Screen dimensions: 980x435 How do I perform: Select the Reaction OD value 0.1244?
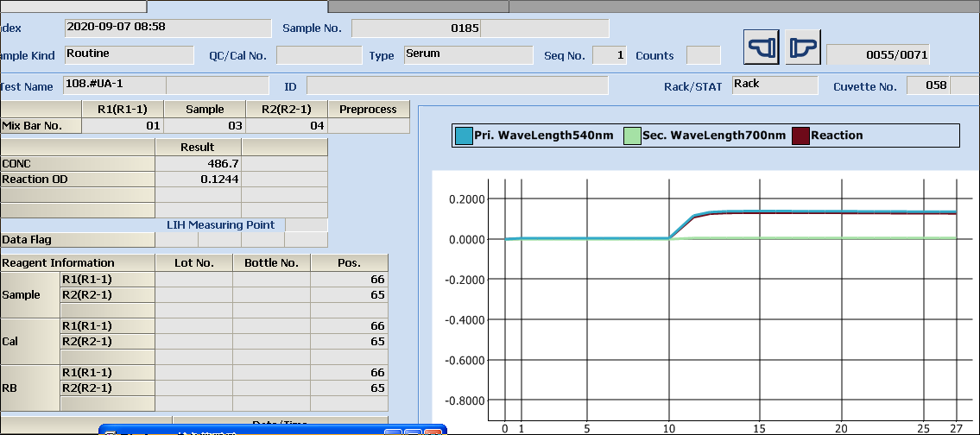198,179
